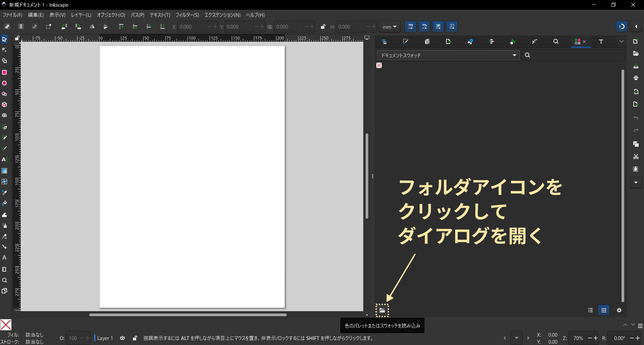Click the swatch search field

point(574,55)
